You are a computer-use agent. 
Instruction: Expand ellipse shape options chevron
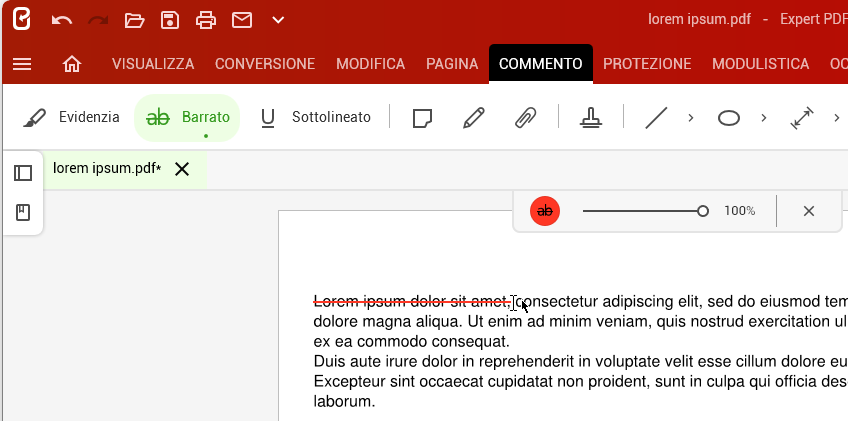pos(764,117)
